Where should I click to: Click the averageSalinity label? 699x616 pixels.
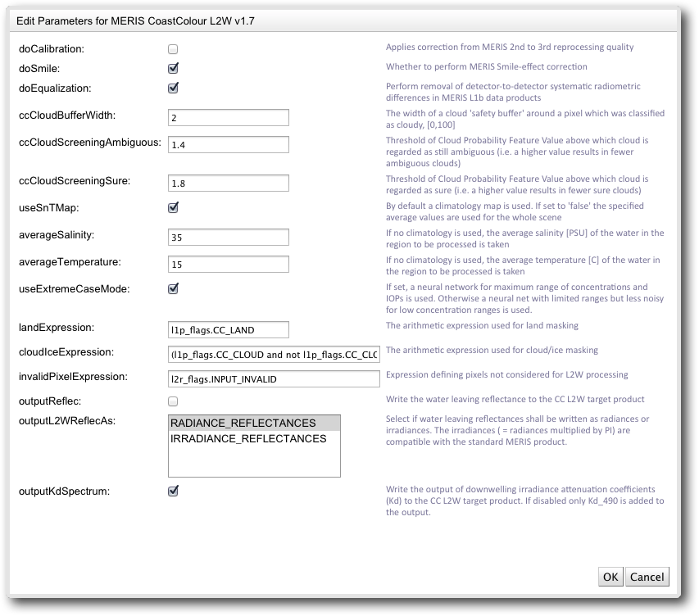click(x=57, y=235)
